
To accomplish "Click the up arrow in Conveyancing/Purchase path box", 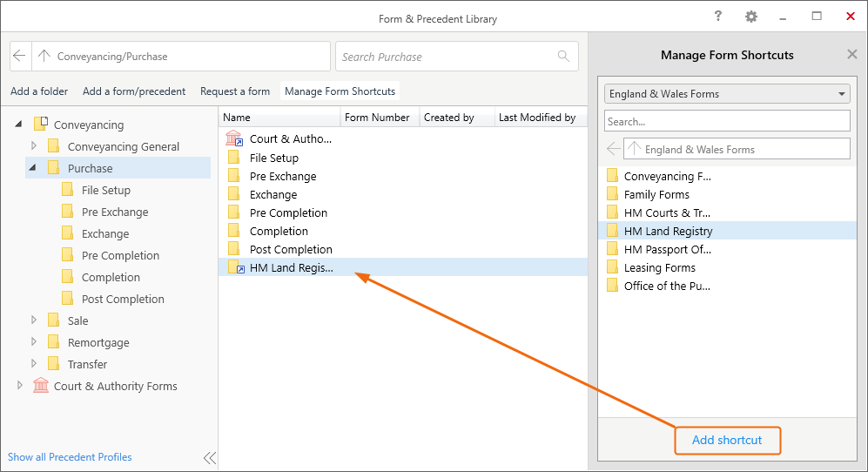I will tap(44, 56).
